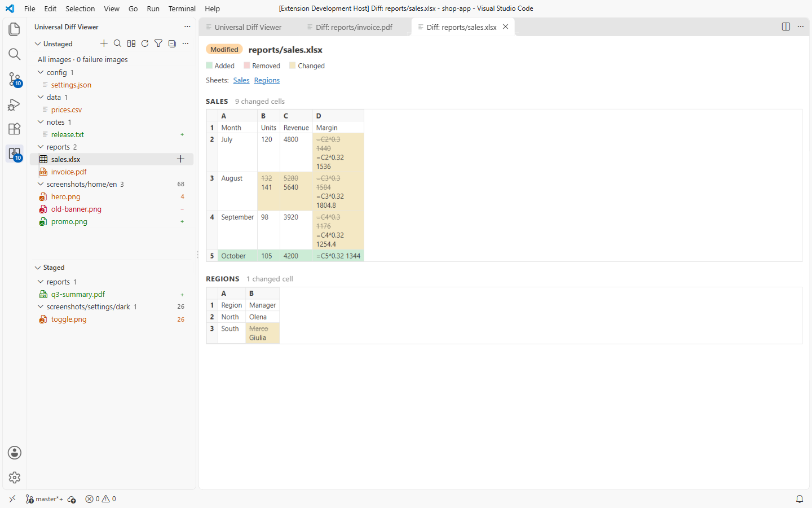Open settings.json in the file tree
The width and height of the screenshot is (812, 508).
[x=71, y=85]
